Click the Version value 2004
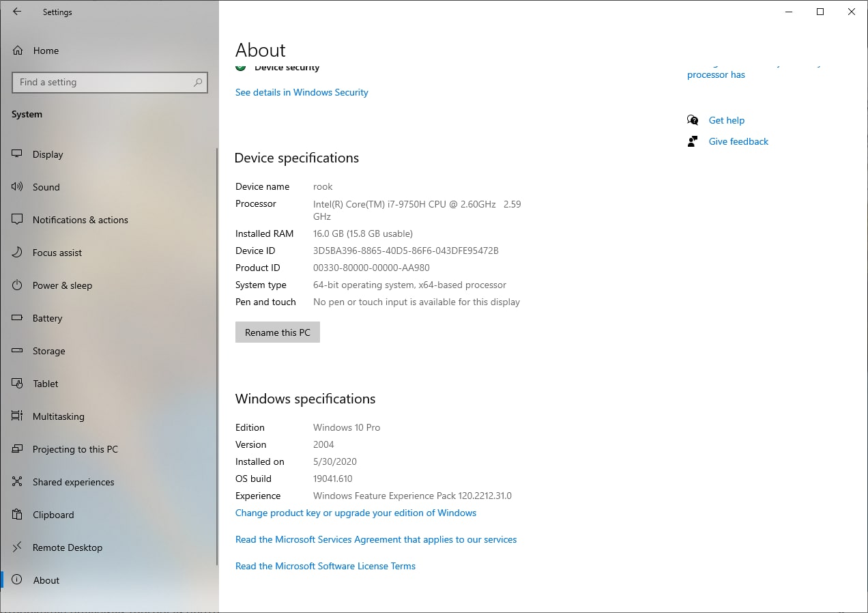Viewport: 868px width, 613px height. [323, 444]
